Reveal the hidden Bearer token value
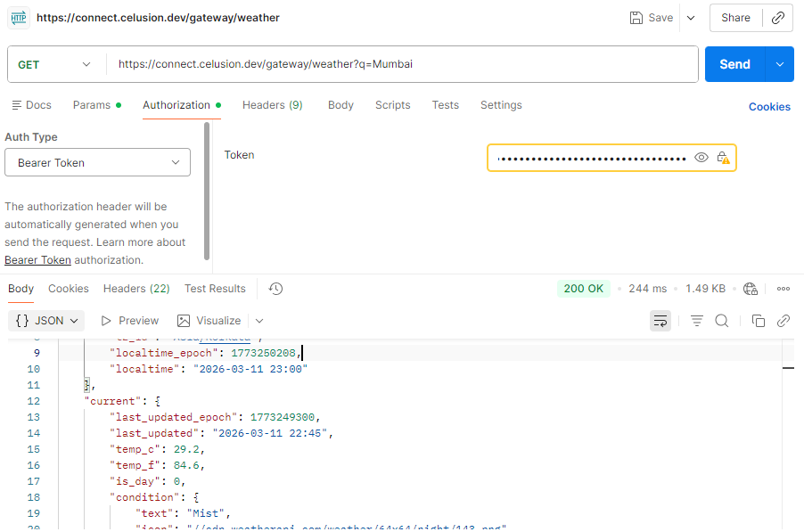Image resolution: width=804 pixels, height=532 pixels. (701, 157)
